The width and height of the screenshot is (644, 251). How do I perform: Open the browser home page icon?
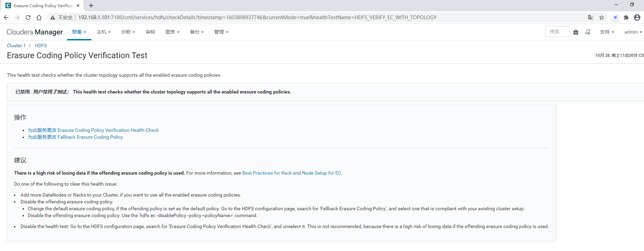click(39, 17)
